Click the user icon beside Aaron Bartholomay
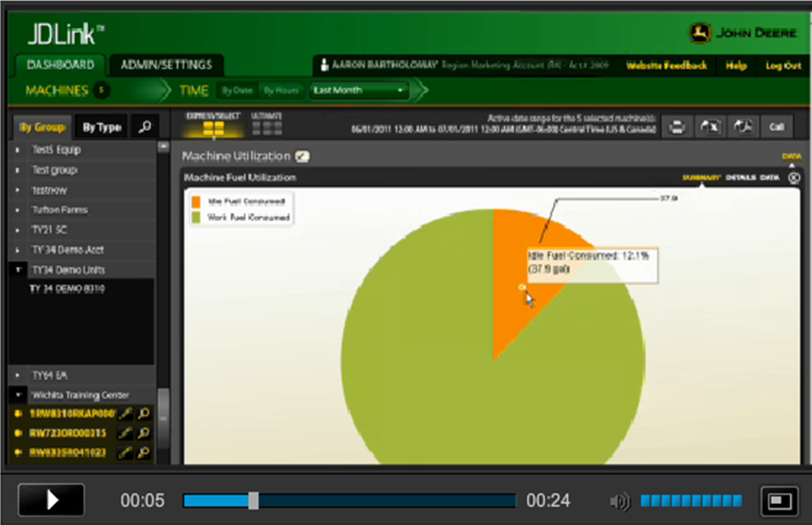 324,65
